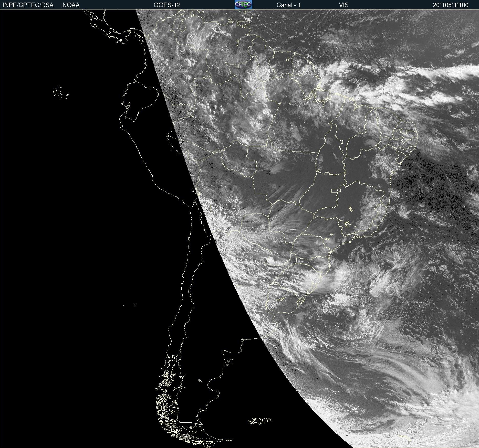Select the NOAA label in header

pyautogui.click(x=71, y=5)
